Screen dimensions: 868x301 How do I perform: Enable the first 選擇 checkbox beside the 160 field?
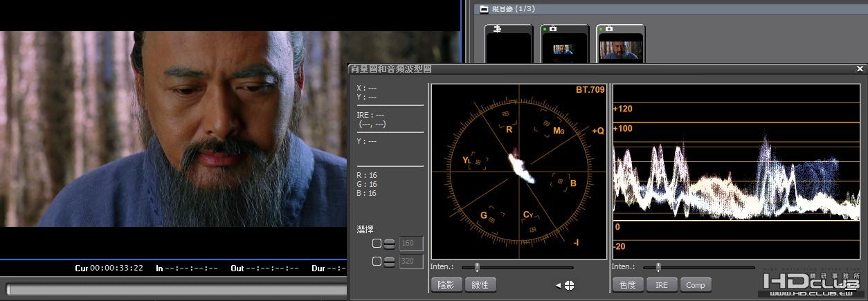tap(377, 244)
